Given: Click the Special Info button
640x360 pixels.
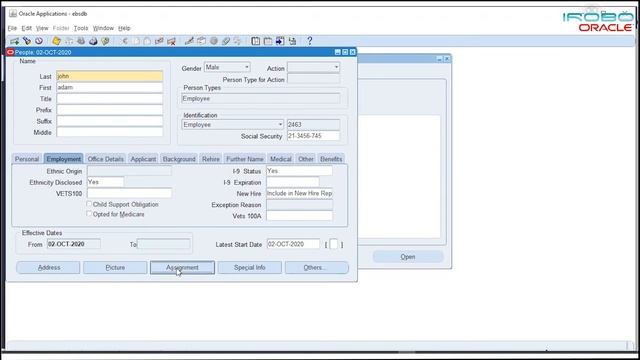Looking at the screenshot, I should 250,267.
